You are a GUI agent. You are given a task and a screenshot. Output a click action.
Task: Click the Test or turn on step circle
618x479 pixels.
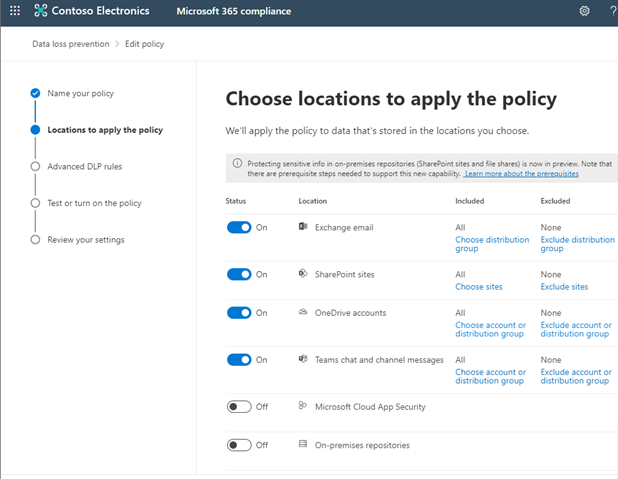(35, 203)
